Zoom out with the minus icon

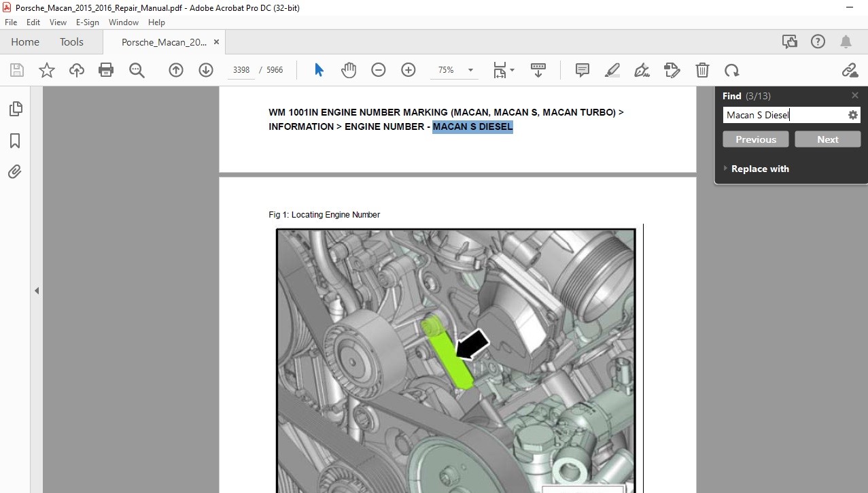click(379, 70)
